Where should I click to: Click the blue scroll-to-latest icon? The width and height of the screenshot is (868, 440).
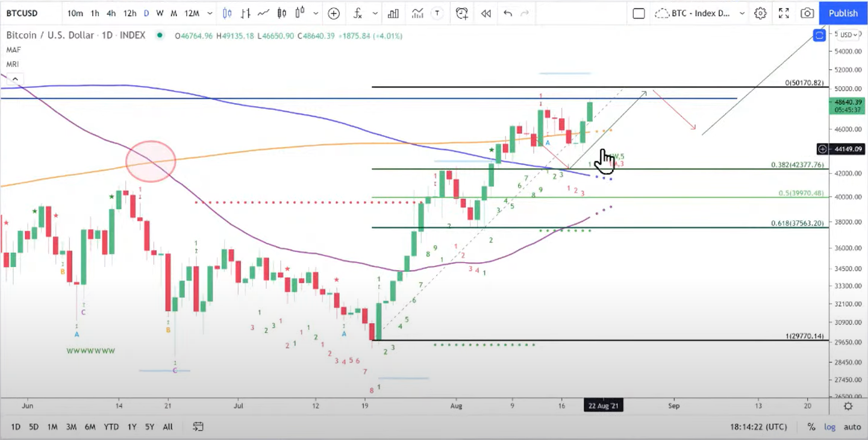coord(819,36)
